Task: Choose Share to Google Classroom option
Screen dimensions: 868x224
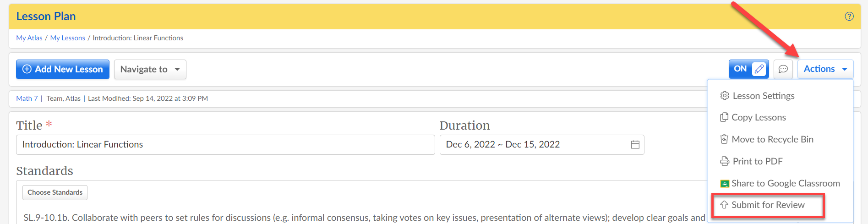Action: coord(781,183)
